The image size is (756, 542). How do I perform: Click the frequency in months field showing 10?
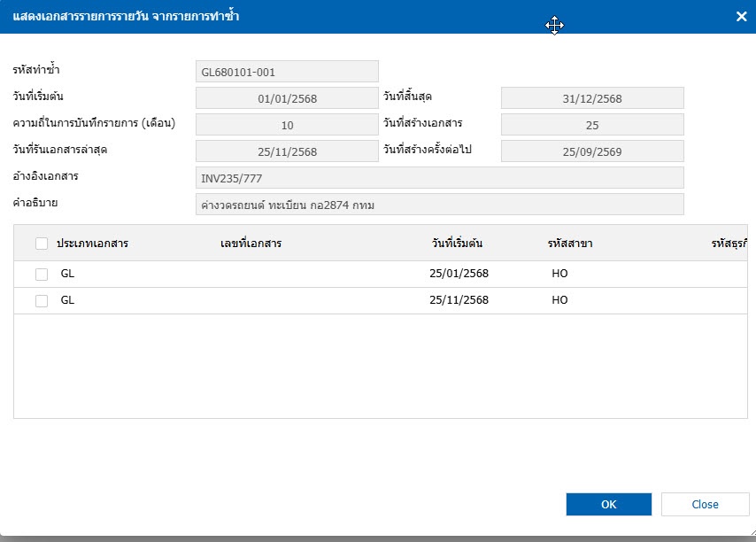[287, 125]
